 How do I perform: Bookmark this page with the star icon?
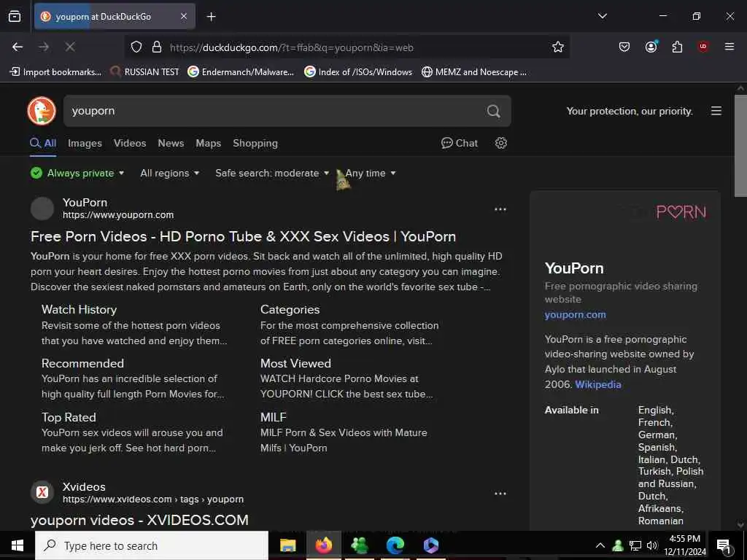(x=557, y=47)
